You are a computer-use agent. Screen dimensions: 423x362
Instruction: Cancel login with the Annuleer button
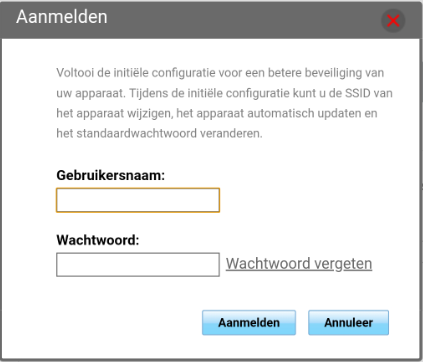[348, 322]
